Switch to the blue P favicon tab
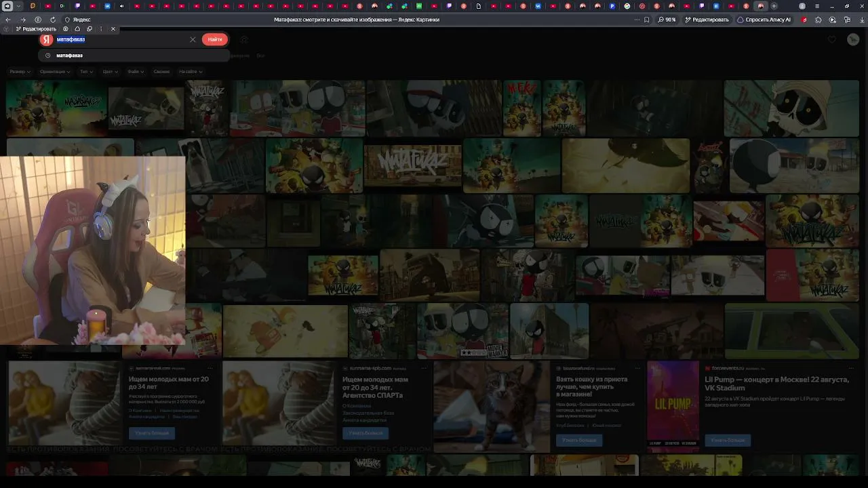 [x=612, y=6]
